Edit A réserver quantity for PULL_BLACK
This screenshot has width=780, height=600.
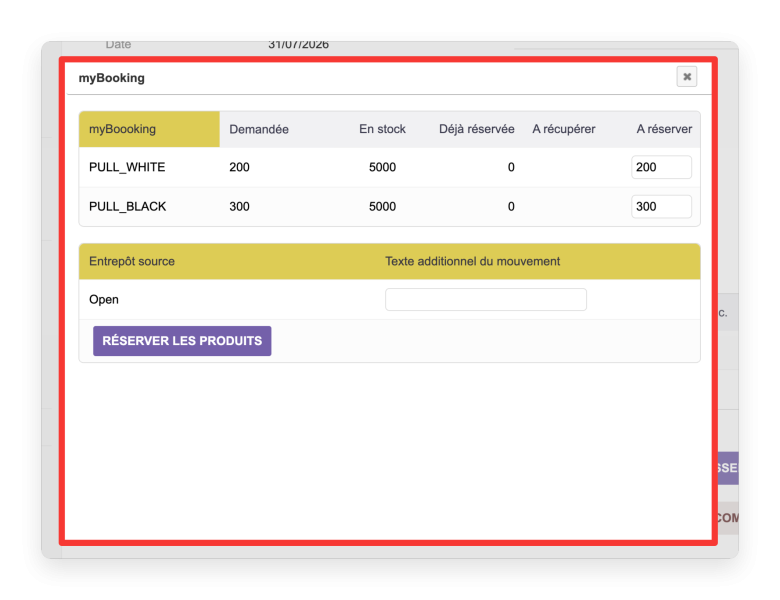click(x=661, y=206)
